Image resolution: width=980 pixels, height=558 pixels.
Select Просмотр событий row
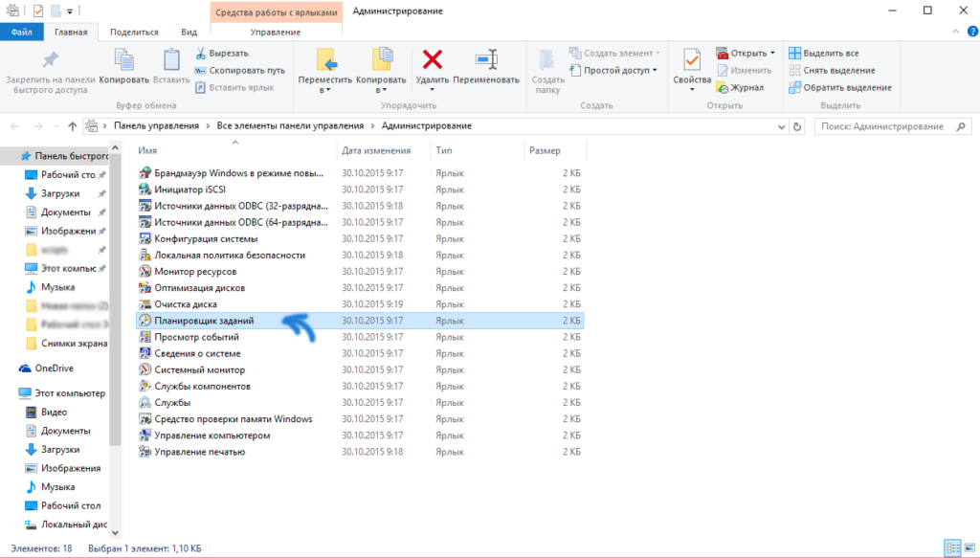(360, 337)
